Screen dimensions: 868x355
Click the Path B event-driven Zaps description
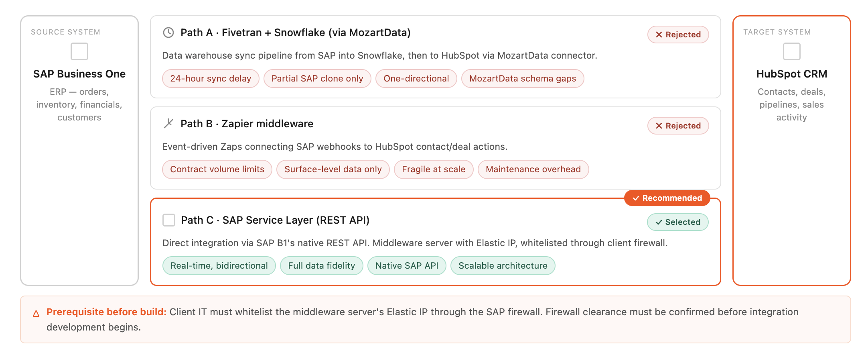click(x=335, y=147)
